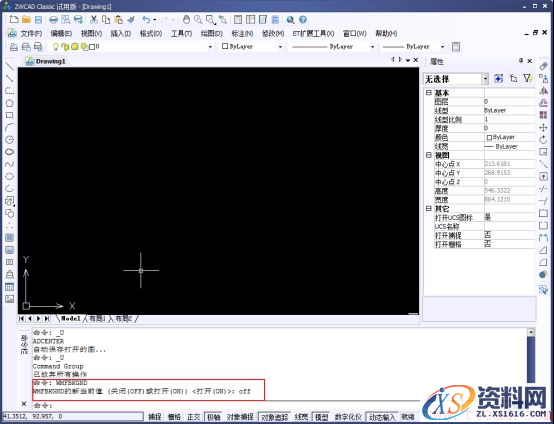Open the Undo history dropdown arrow
This screenshot has width=554, height=424.
[155, 20]
